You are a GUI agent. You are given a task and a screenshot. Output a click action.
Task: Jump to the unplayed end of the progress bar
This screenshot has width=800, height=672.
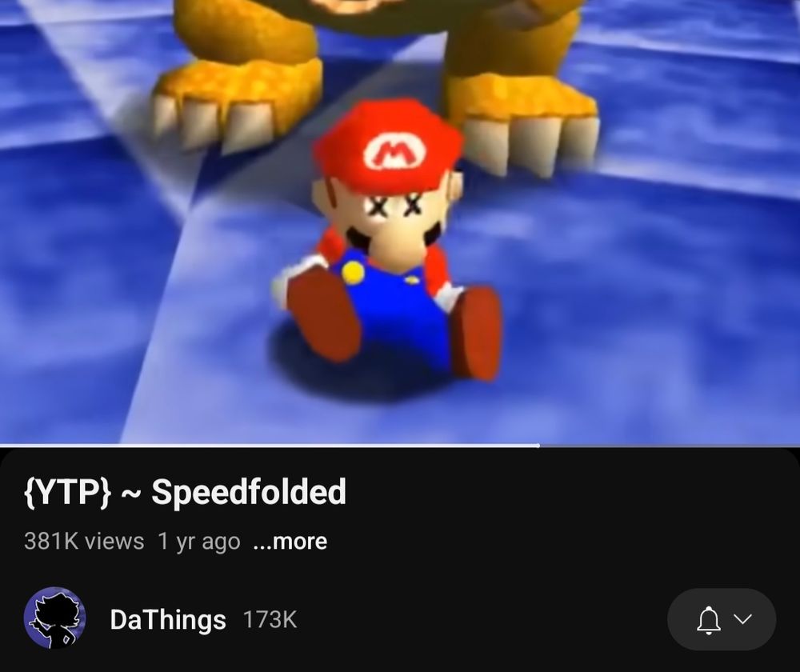[670, 446]
